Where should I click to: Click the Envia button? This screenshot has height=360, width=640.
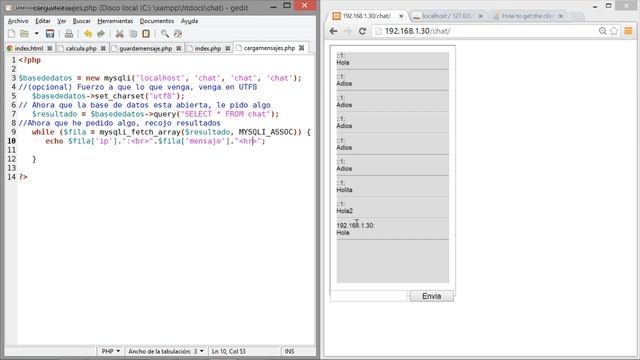(x=431, y=296)
